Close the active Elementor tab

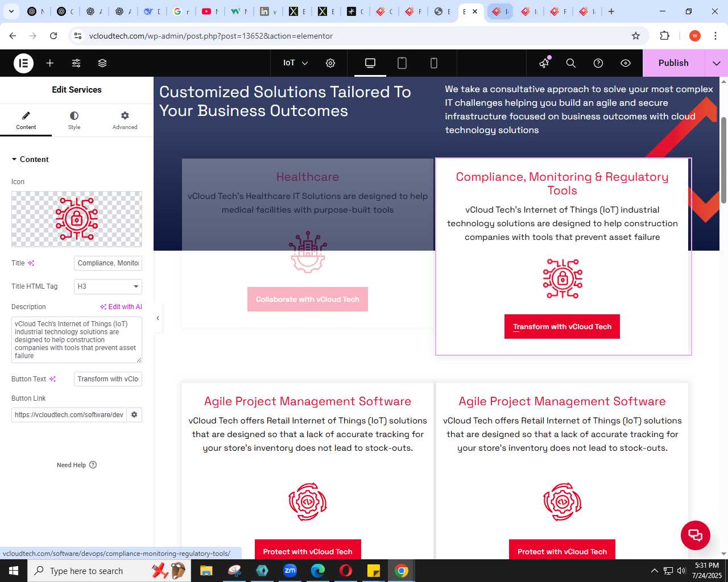pyautogui.click(x=475, y=11)
